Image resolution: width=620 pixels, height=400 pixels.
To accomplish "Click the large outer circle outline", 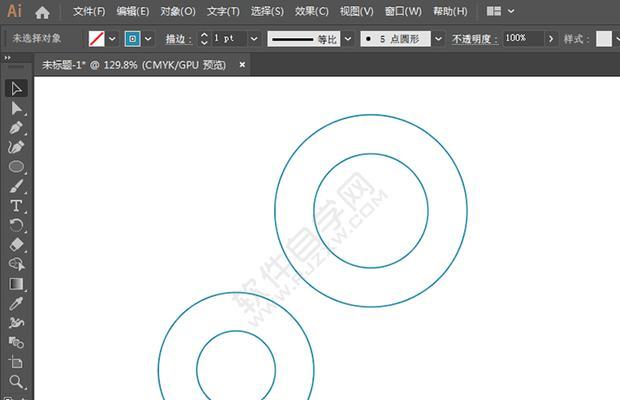I will [371, 115].
